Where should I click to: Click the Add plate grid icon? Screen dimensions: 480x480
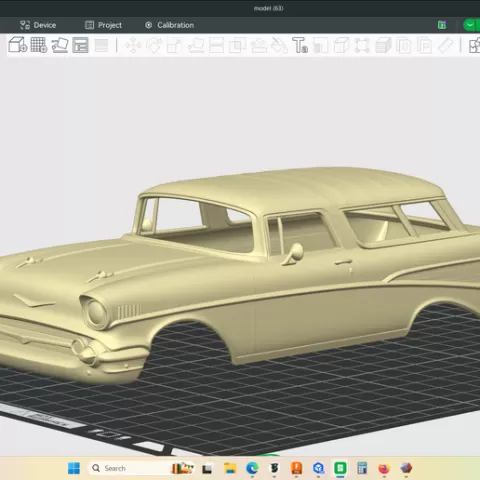39,45
